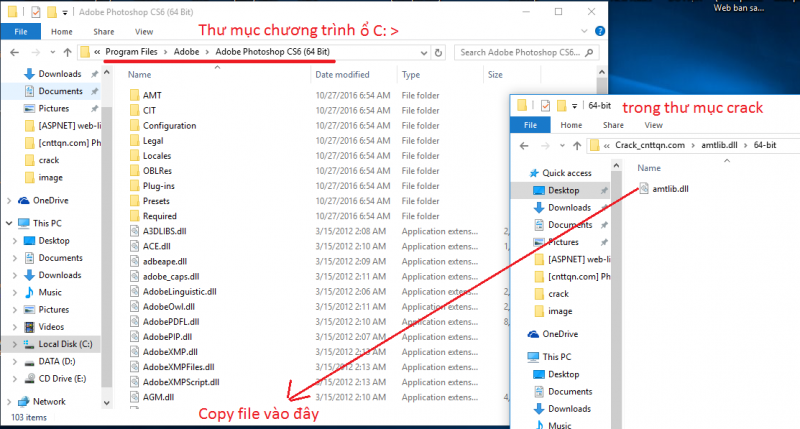Select the AGM.dll file
Viewport: 800px width, 429px height.
[x=158, y=397]
